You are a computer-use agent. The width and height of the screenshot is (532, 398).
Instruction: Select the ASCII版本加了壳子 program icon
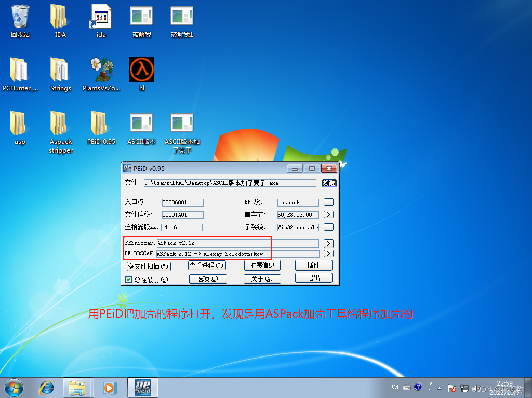[182, 132]
